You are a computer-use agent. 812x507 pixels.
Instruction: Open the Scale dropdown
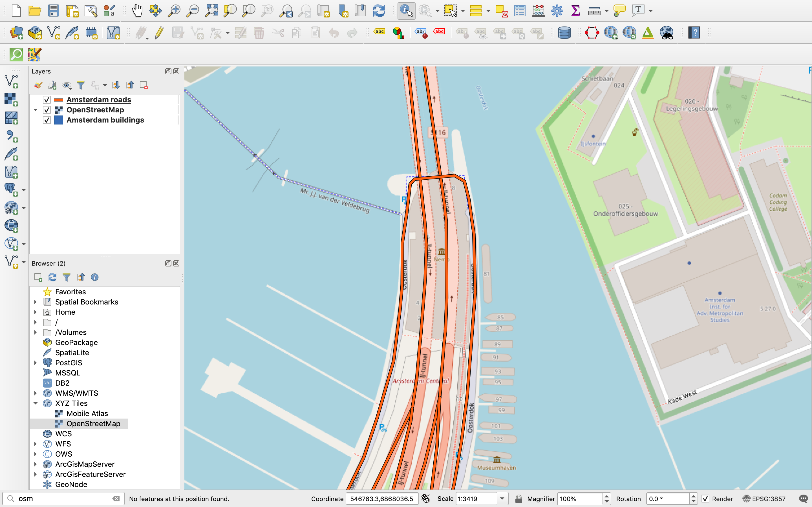[502, 499]
